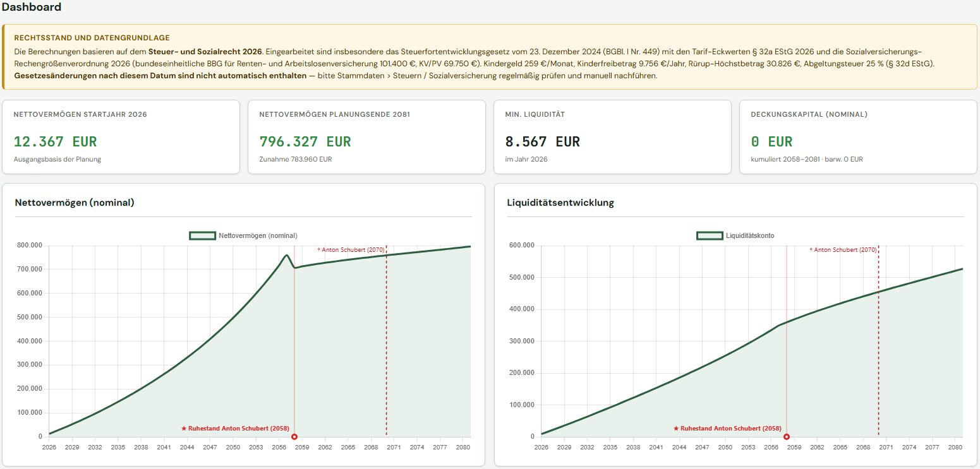This screenshot has height=469, width=980.
Task: Click the Ruhestand Anton Schubert (2058) label in Liquiditätsentwicklung chart
Action: (727, 428)
